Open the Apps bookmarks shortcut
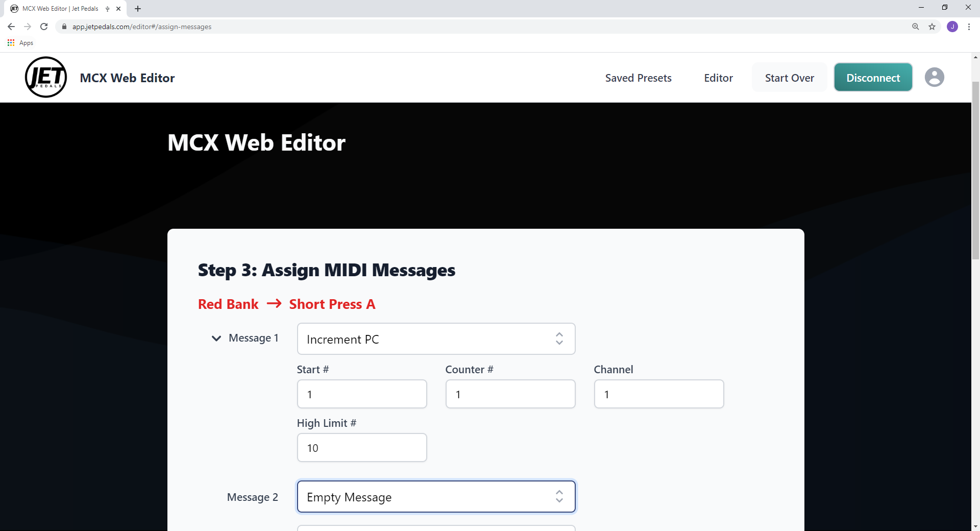 [x=20, y=43]
